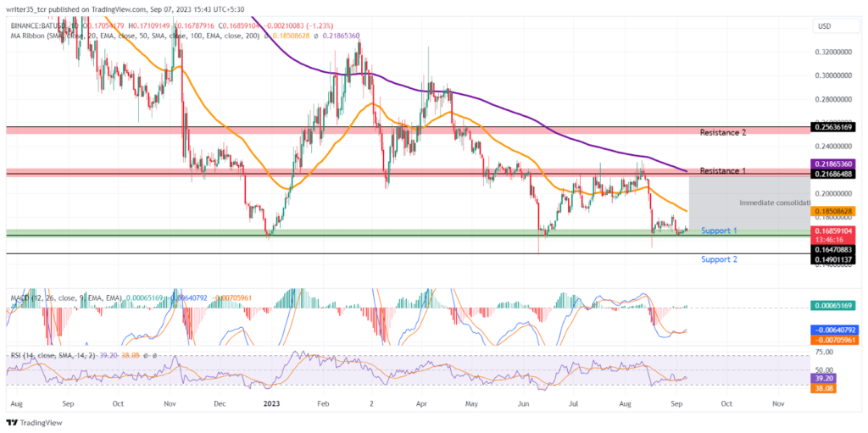Click the 13:46:16 candle countdown timer
Image resolution: width=868 pixels, height=433 pixels.
[827, 239]
